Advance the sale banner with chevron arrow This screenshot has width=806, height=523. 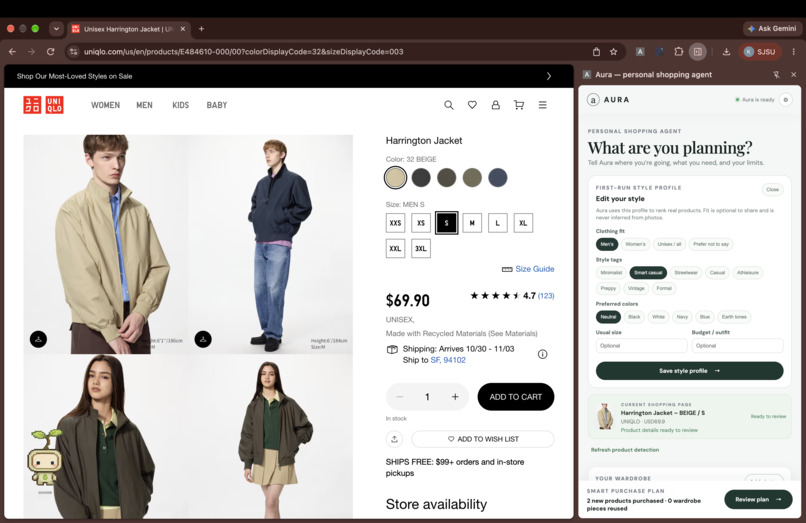click(549, 76)
